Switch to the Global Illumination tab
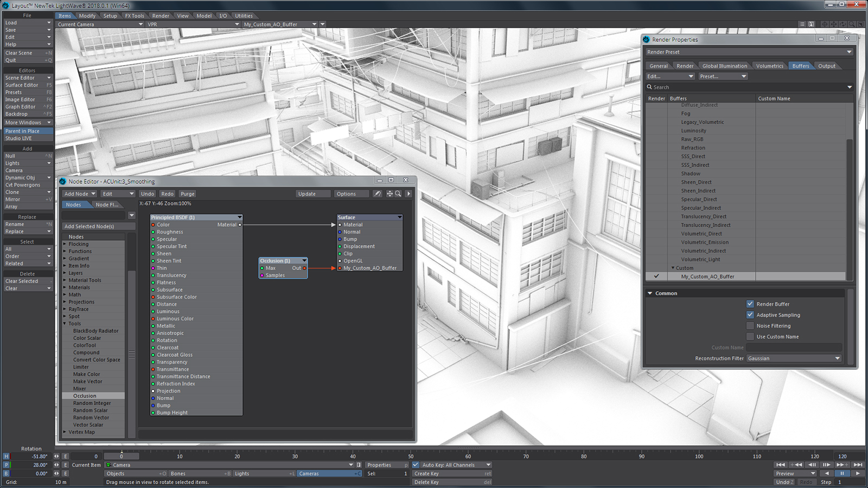Image resolution: width=868 pixels, height=488 pixels. point(724,66)
